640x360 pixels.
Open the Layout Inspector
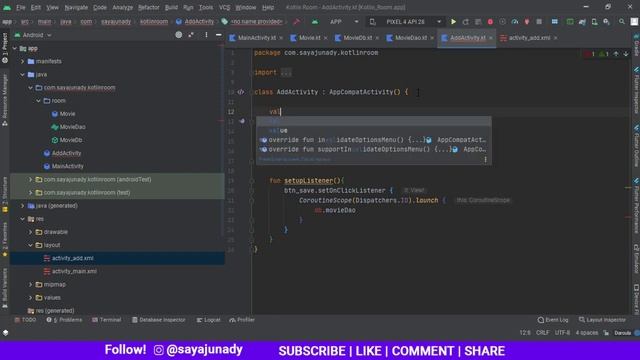click(x=602, y=320)
